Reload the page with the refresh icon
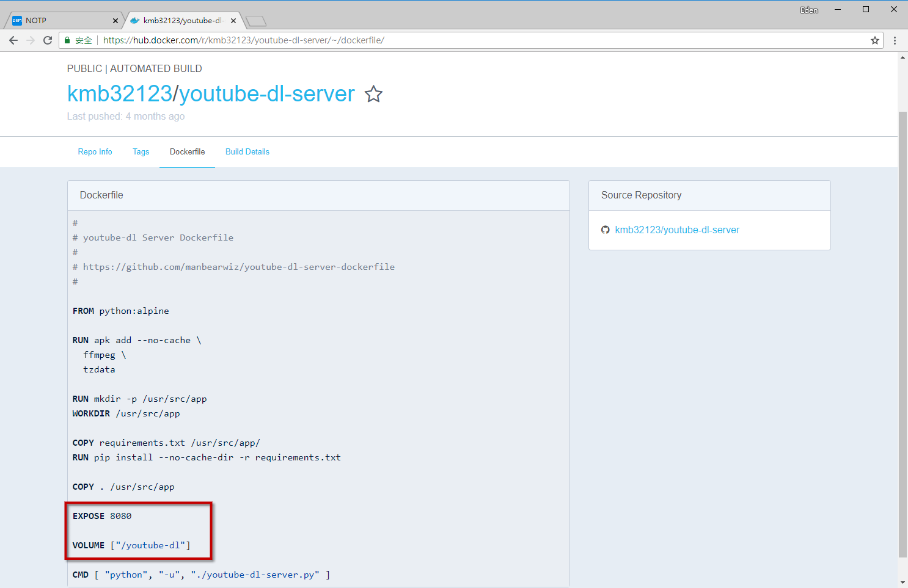This screenshot has height=588, width=908. (x=48, y=40)
